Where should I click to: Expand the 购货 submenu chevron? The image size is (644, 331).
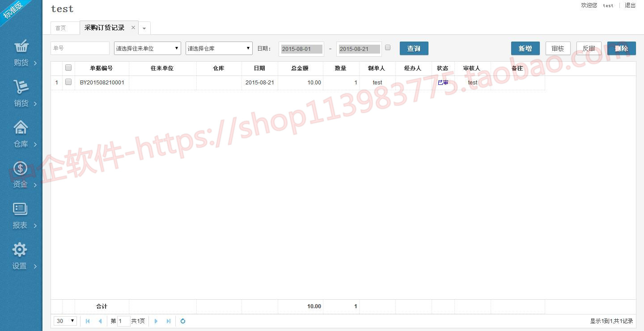(35, 63)
